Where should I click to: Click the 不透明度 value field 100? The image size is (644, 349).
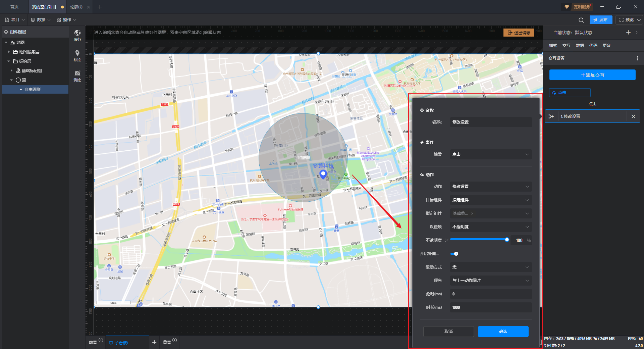519,240
